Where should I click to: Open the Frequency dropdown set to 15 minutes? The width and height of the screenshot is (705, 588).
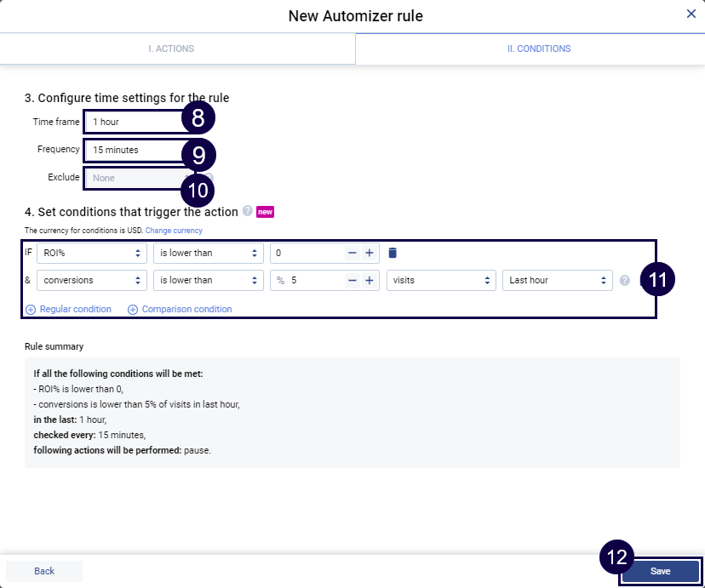click(x=133, y=150)
